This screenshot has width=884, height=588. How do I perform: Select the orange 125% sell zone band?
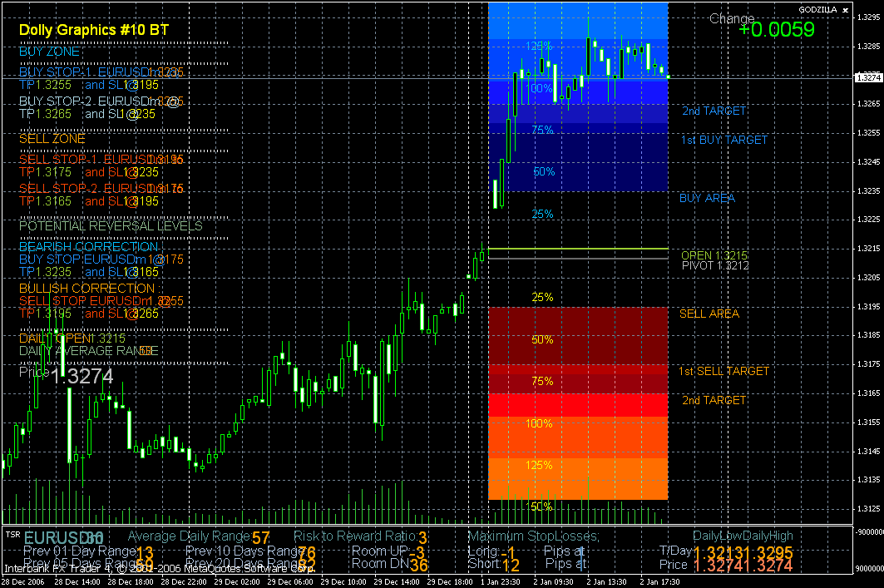click(x=578, y=478)
